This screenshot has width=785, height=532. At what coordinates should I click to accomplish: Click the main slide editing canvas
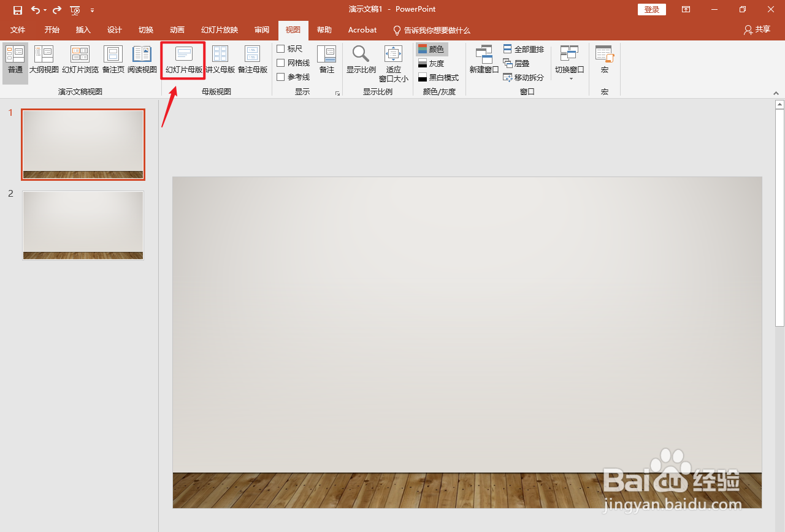[x=467, y=343]
